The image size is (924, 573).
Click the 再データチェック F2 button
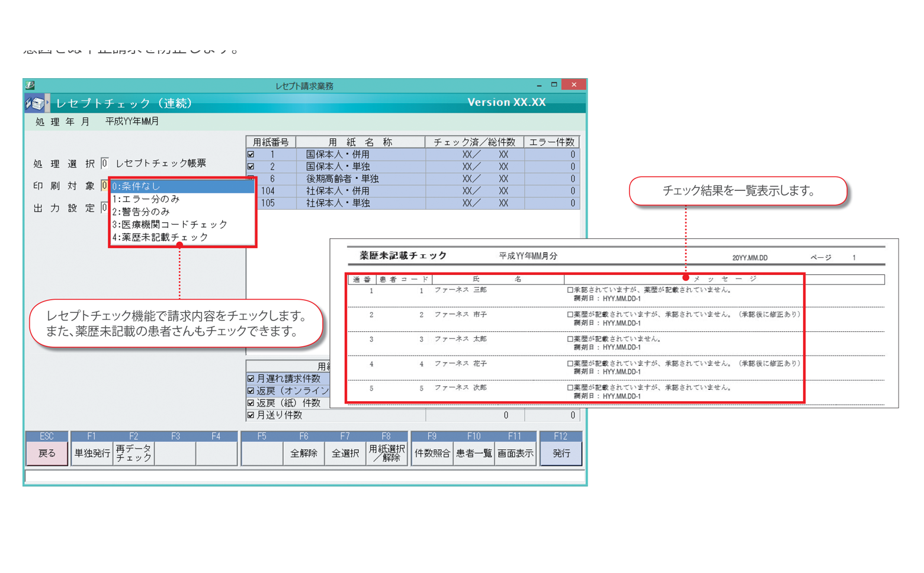134,453
